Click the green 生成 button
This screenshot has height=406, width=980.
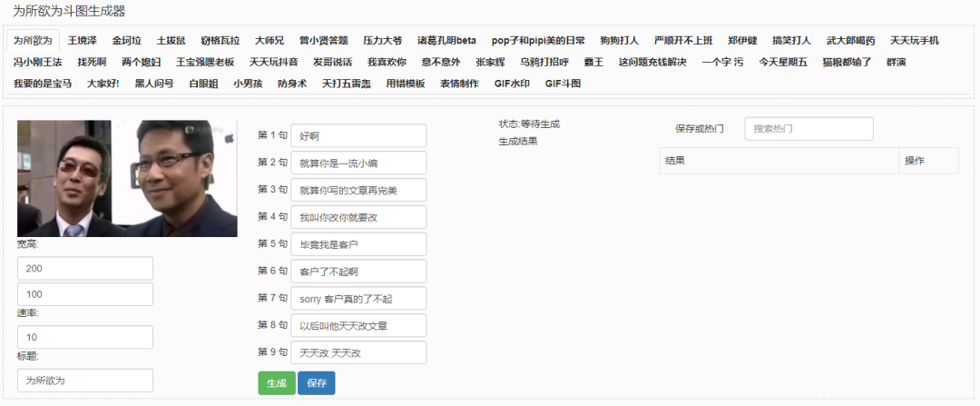277,383
